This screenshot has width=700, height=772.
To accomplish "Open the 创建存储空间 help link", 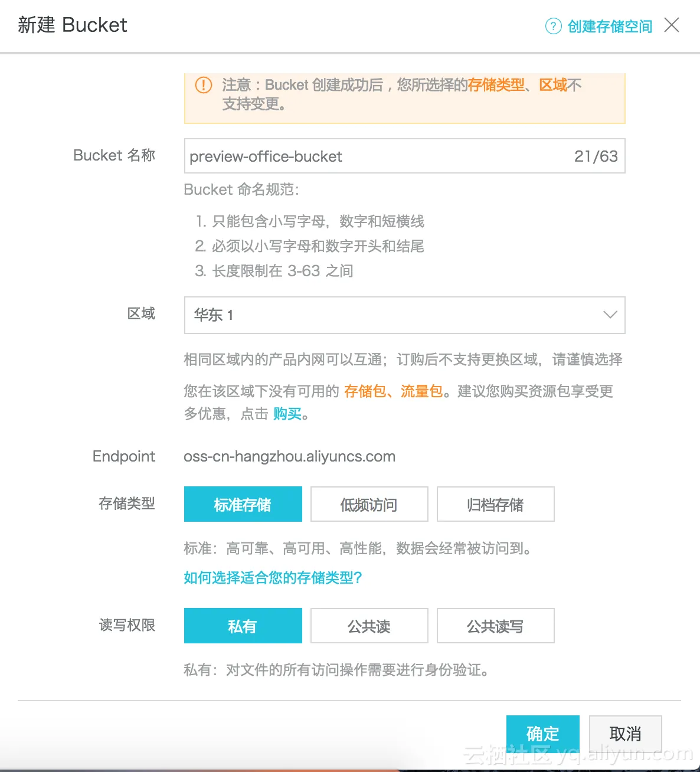I will point(610,27).
